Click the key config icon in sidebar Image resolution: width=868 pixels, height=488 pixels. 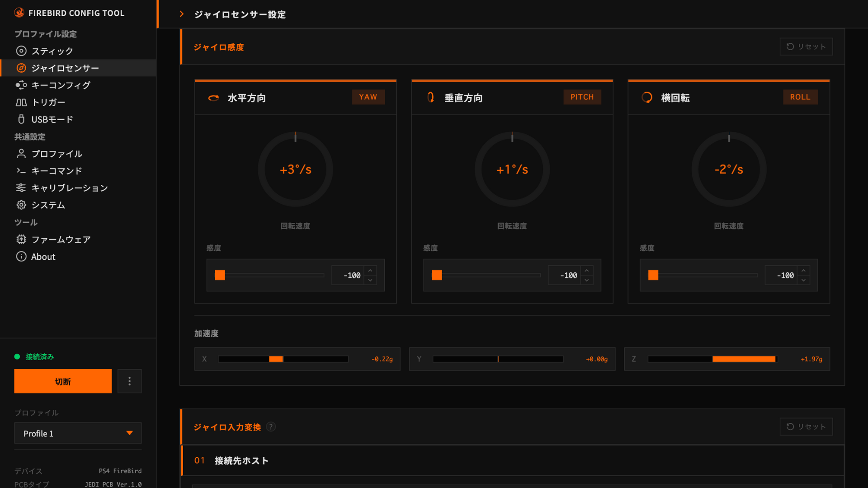click(x=21, y=85)
